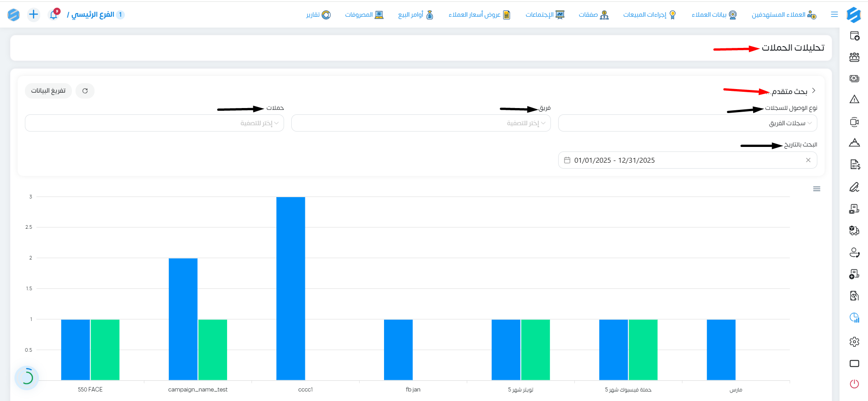Open the video camera sidebar icon
This screenshot has width=868, height=401.
tap(854, 122)
